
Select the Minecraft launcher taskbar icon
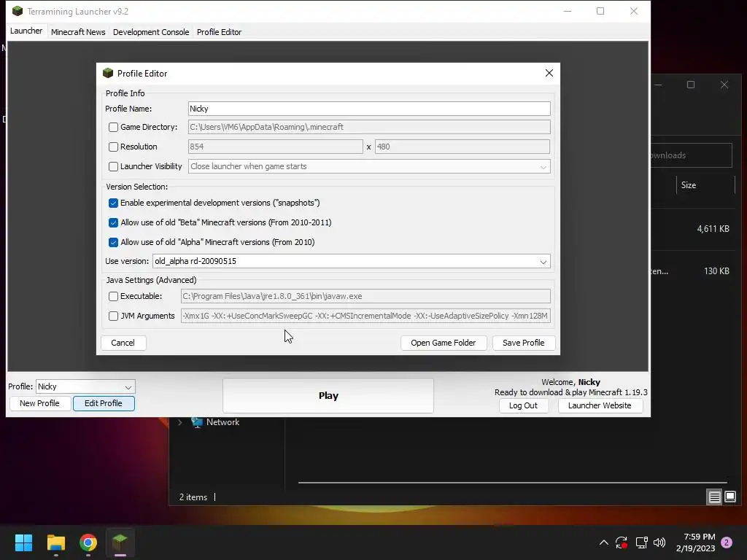120,542
